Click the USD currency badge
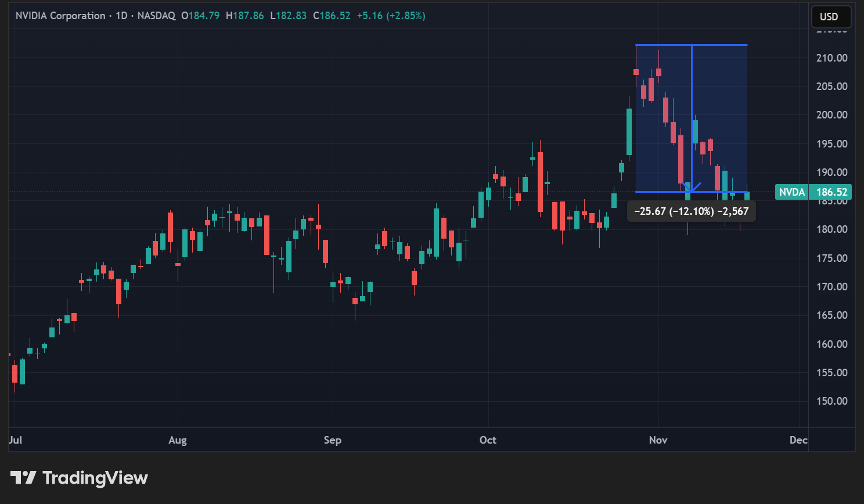 point(830,16)
